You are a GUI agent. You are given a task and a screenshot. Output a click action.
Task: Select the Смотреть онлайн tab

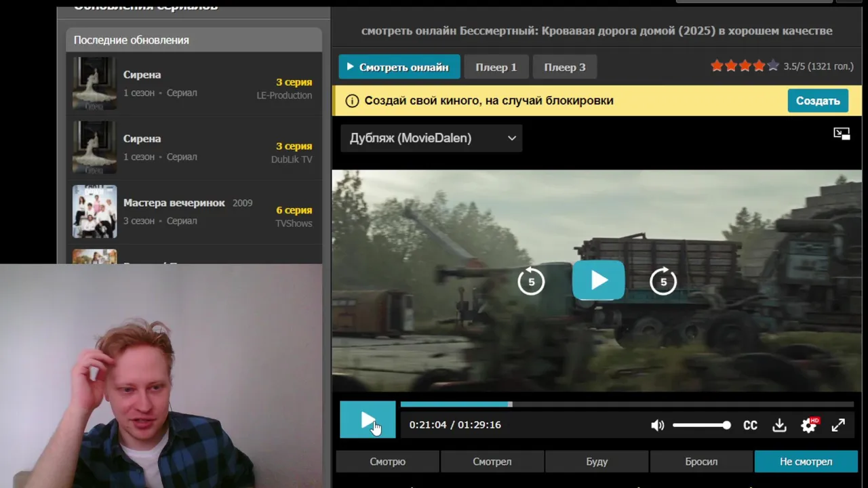pos(399,67)
